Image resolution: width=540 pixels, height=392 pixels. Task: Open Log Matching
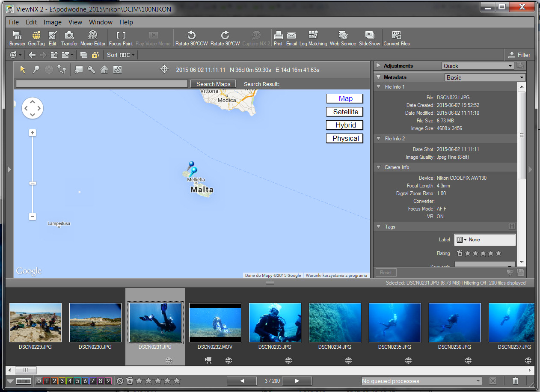coord(313,38)
